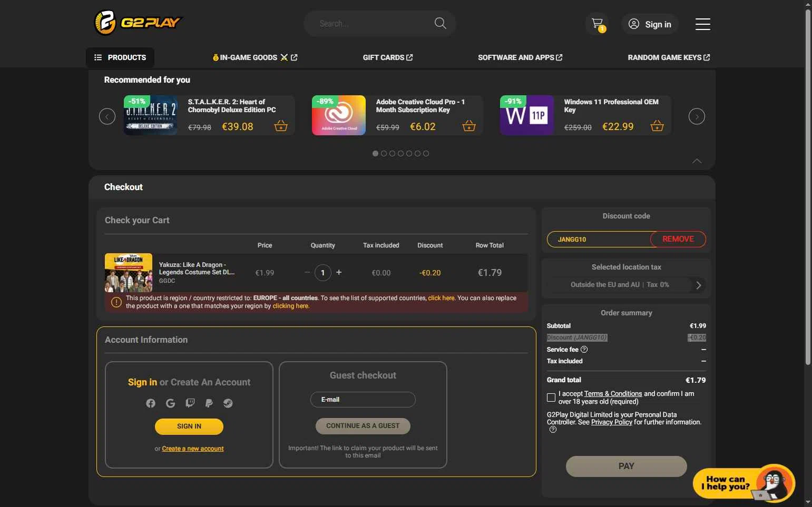The height and width of the screenshot is (507, 812).
Task: Add Adobe Creative Cloud Pro to cart
Action: click(469, 126)
